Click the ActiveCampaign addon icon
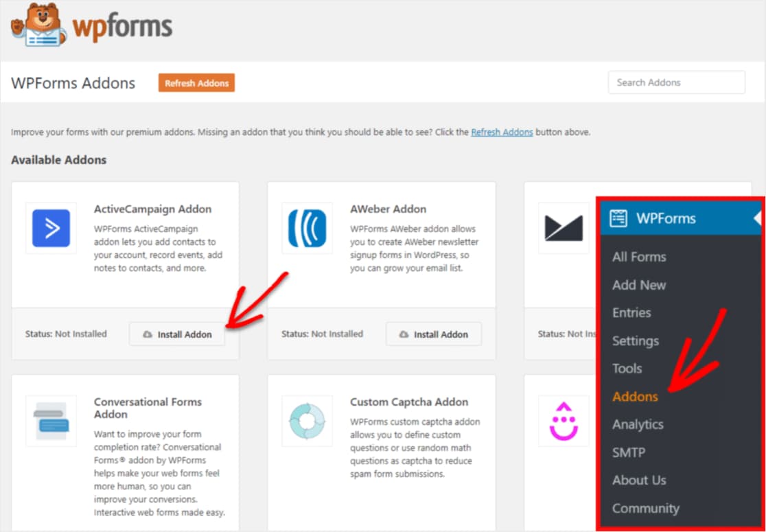Image resolution: width=766 pixels, height=532 pixels. [51, 229]
